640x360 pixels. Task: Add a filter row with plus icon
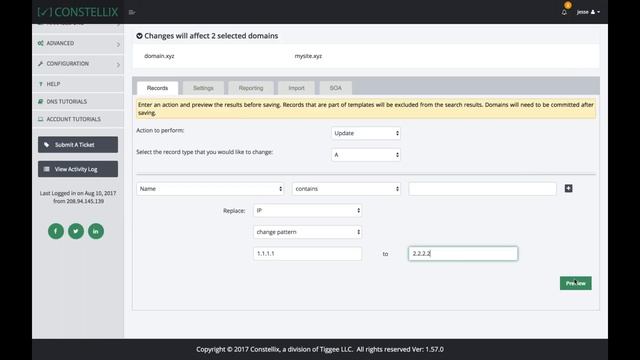click(x=569, y=188)
